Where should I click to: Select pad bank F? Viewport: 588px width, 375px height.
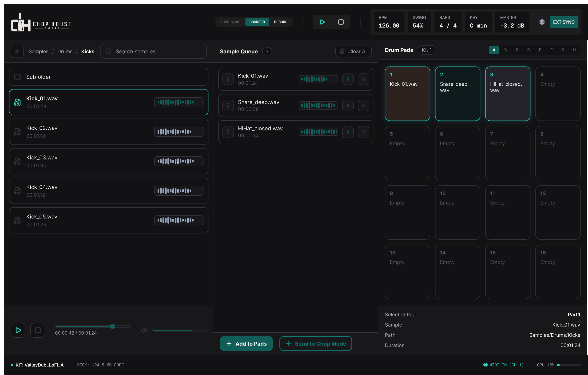(x=551, y=50)
